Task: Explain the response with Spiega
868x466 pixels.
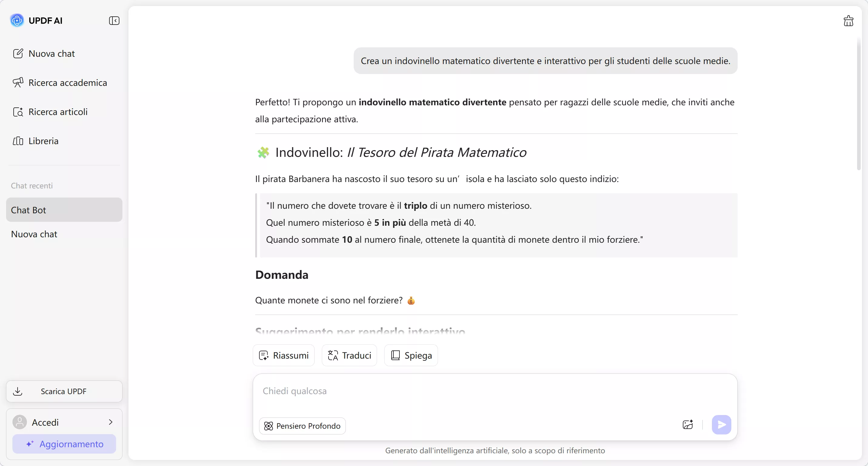Action: (x=411, y=355)
